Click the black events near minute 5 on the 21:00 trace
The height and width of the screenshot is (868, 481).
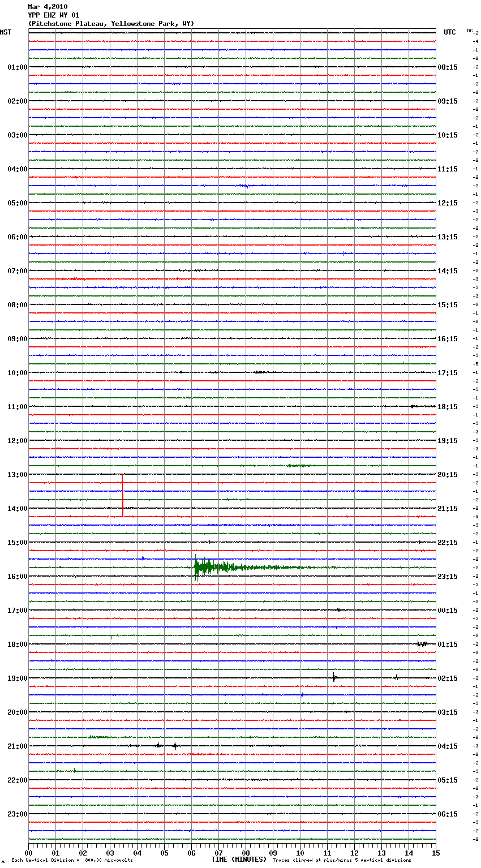coord(166,746)
